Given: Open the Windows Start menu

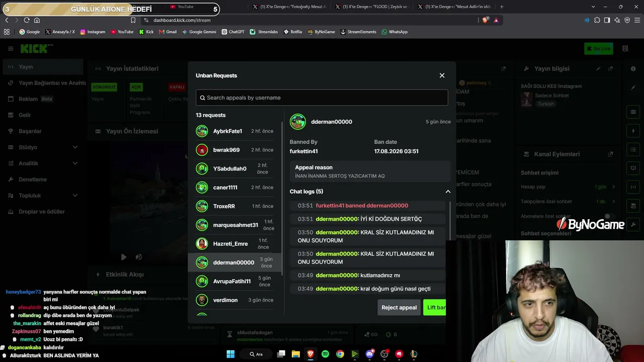Looking at the screenshot, I should pyautogui.click(x=230, y=354).
